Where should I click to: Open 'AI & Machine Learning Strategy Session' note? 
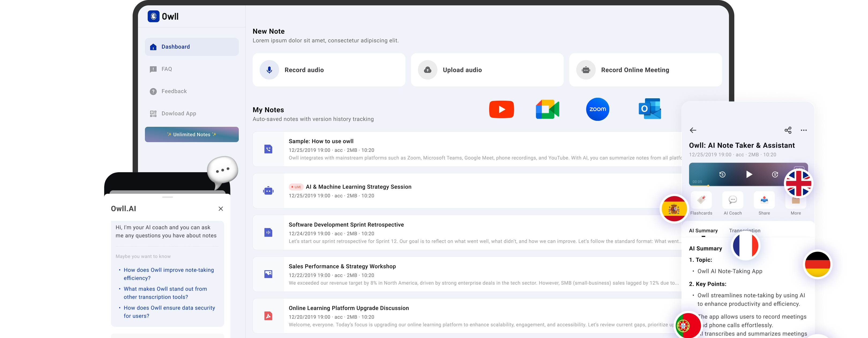tap(467, 191)
